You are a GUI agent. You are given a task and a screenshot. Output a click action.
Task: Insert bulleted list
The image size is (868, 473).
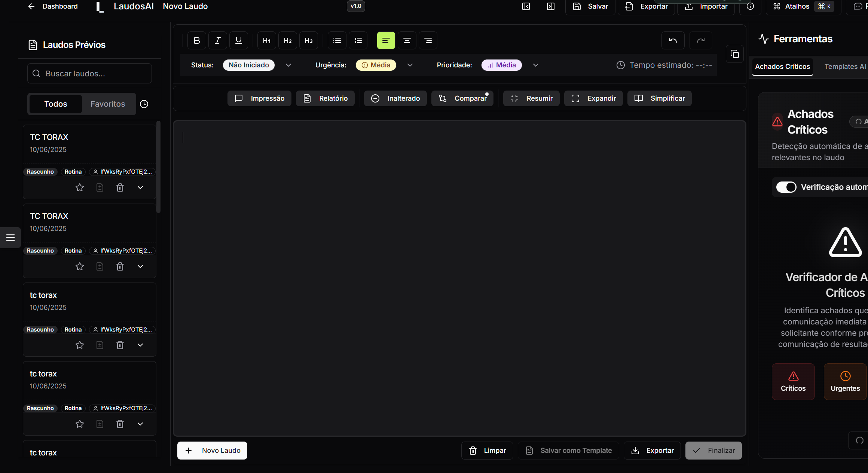point(337,40)
